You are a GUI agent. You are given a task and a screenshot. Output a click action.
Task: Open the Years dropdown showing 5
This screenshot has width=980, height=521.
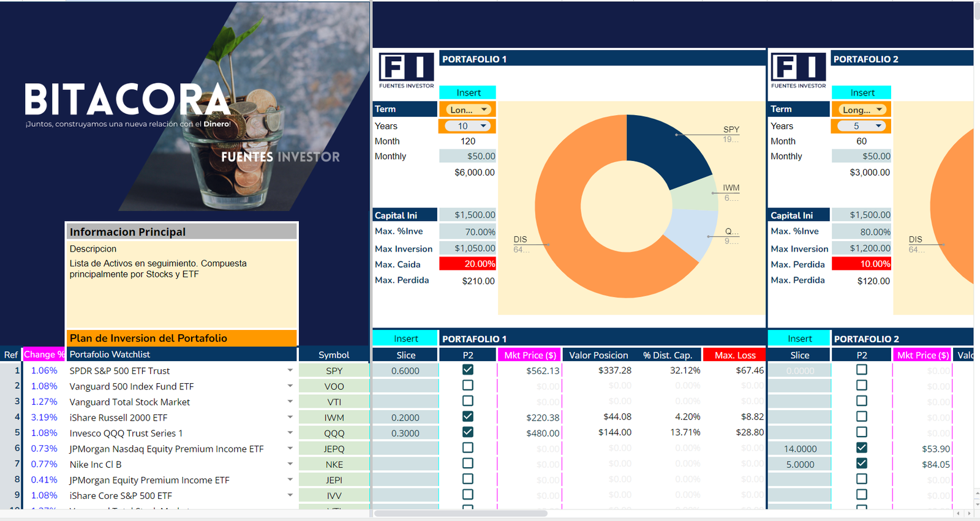click(x=861, y=126)
